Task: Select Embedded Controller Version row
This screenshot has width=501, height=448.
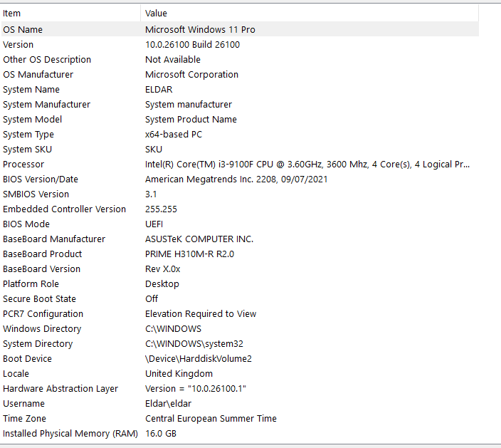Action: click(240, 209)
